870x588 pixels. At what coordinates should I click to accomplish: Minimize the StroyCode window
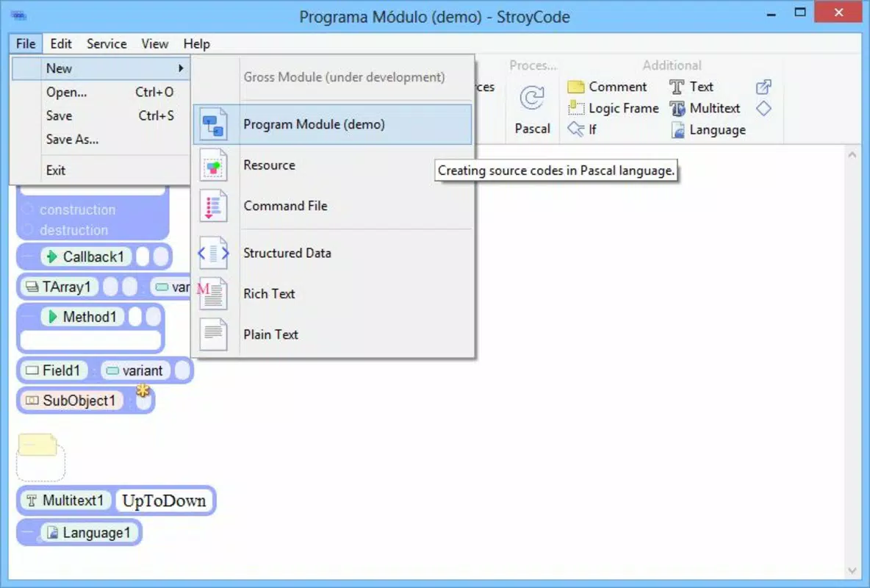(771, 14)
